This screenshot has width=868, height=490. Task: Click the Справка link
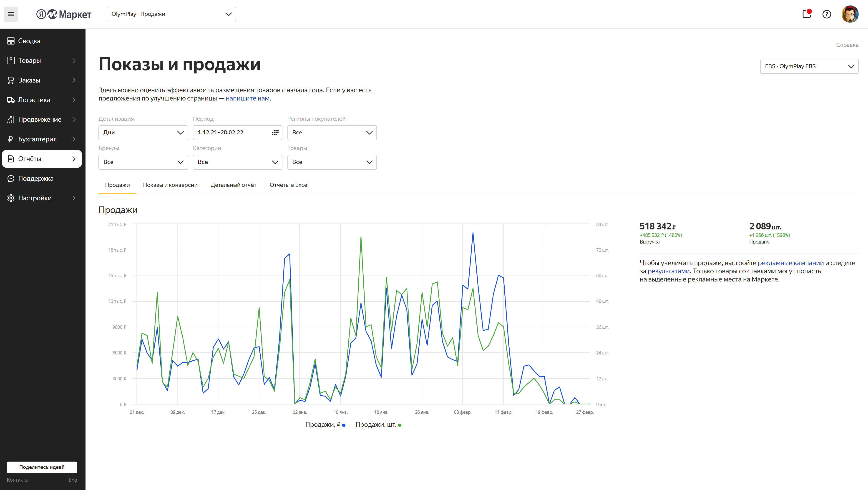(847, 45)
